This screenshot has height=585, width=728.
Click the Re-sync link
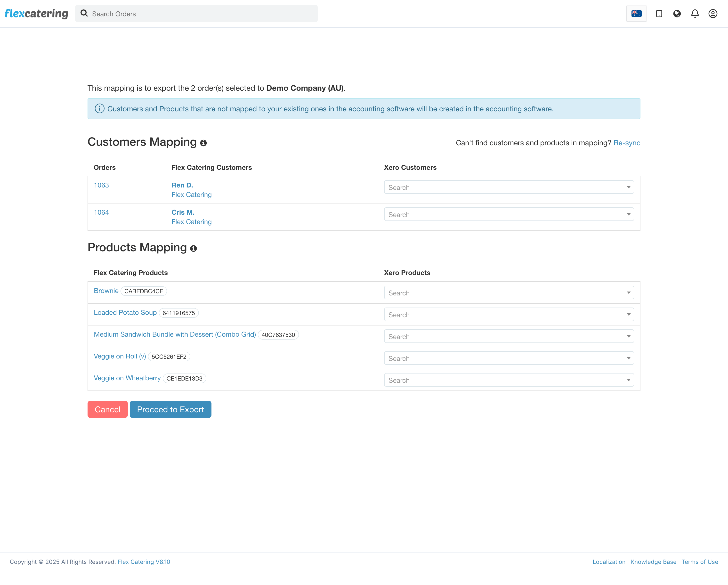(x=627, y=143)
